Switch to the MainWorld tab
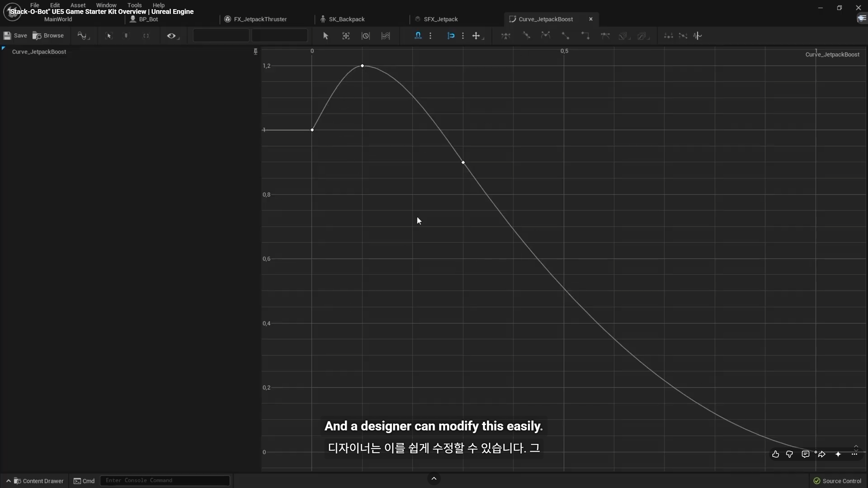Image resolution: width=868 pixels, height=488 pixels. (58, 19)
